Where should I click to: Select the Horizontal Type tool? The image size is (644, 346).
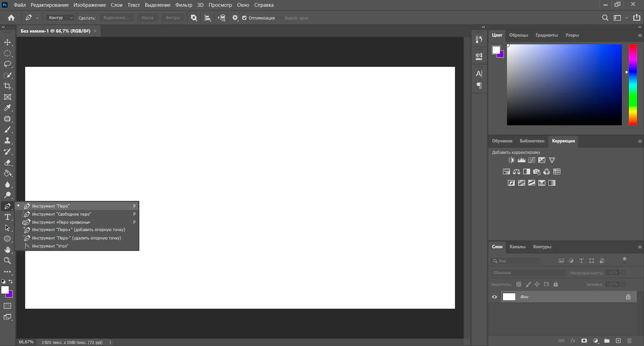point(7,217)
